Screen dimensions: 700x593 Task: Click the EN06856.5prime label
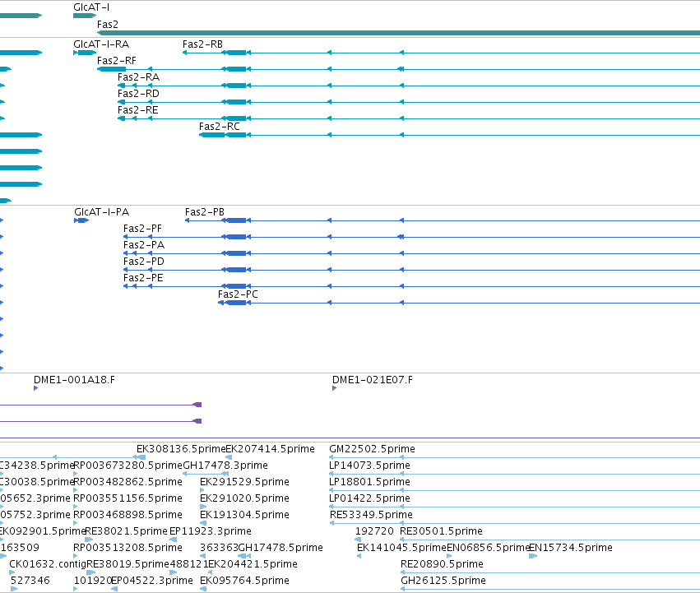point(488,548)
